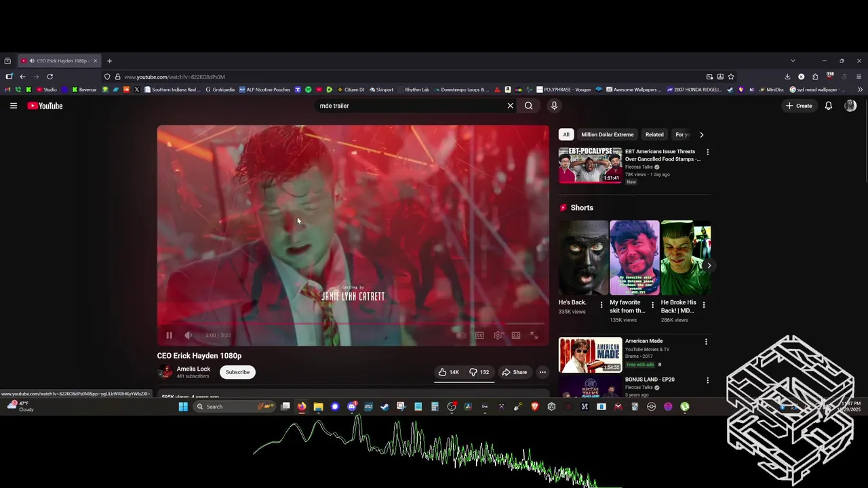Open the ALP Nicotine Pouches bookmark
Viewport: 868px width, 488px height.
pyautogui.click(x=264, y=89)
